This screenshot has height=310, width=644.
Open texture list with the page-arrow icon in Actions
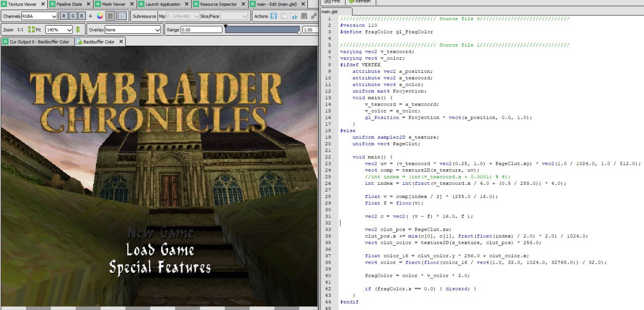click(294, 16)
